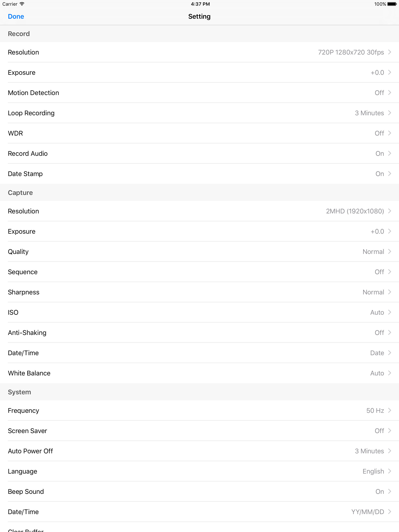Open ISO Auto chevron
This screenshot has width=399, height=532.
pyautogui.click(x=390, y=312)
